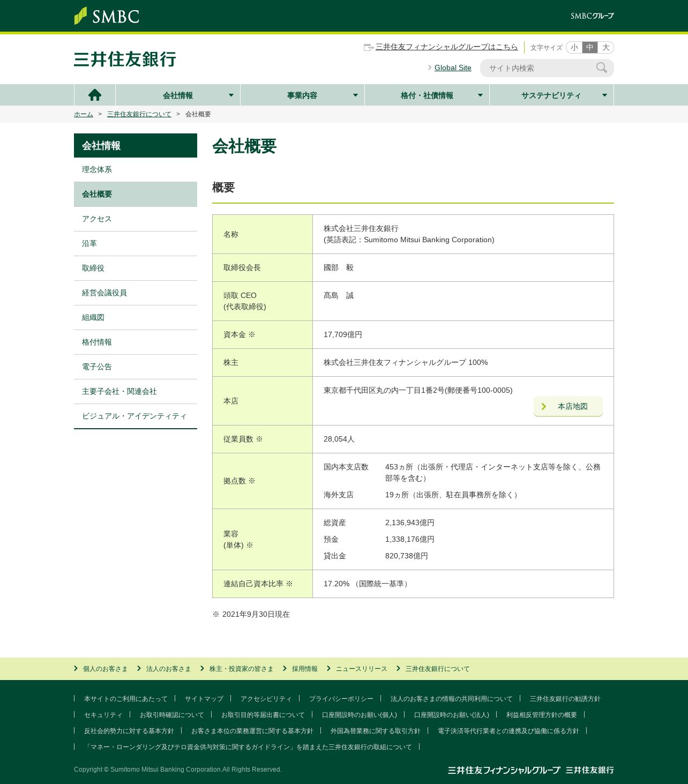688x784 pixels.
Task: Open お取引時確認について footer link
Action: (171, 715)
